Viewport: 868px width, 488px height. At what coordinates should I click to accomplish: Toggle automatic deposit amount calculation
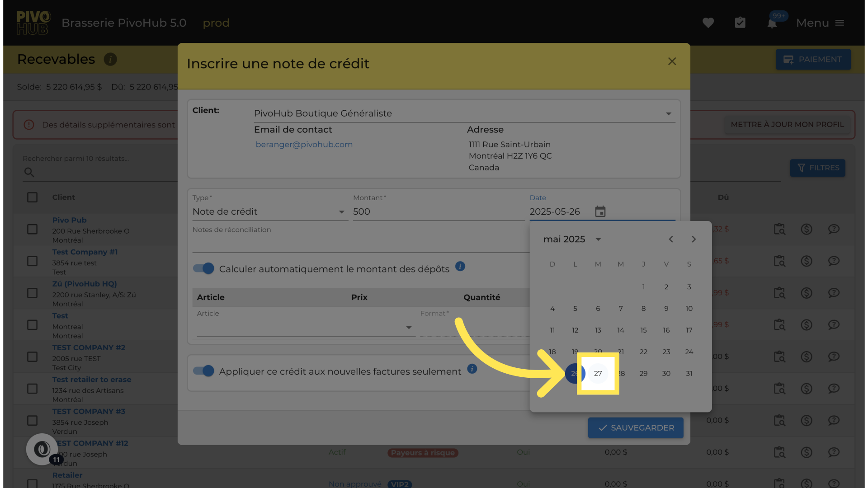tap(203, 268)
